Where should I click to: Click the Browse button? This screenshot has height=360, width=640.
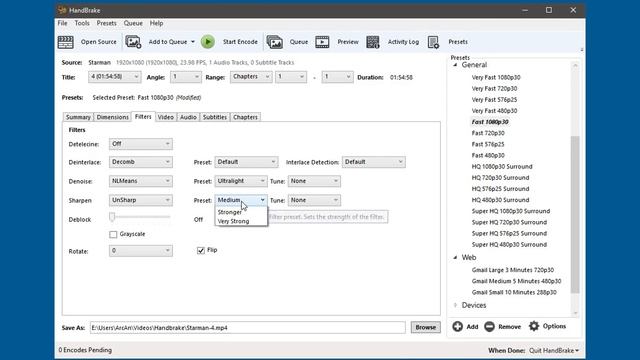[x=426, y=327]
